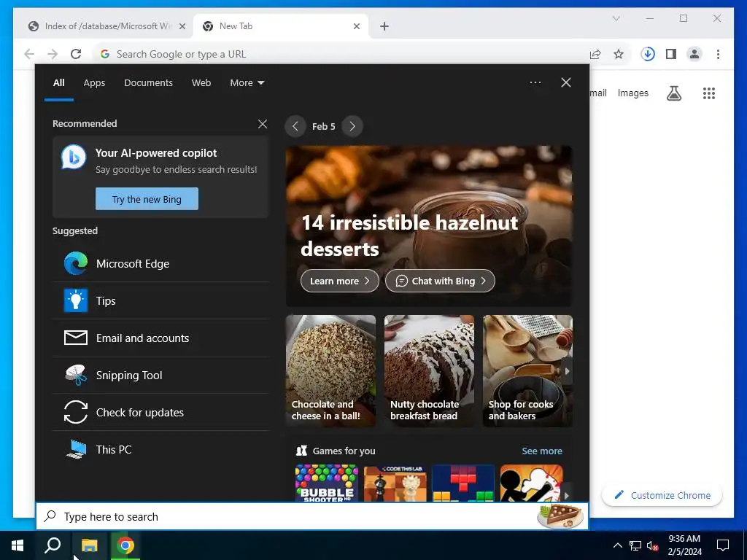The width and height of the screenshot is (747, 560).
Task: Click the muted volume tray icon
Action: pyautogui.click(x=652, y=545)
